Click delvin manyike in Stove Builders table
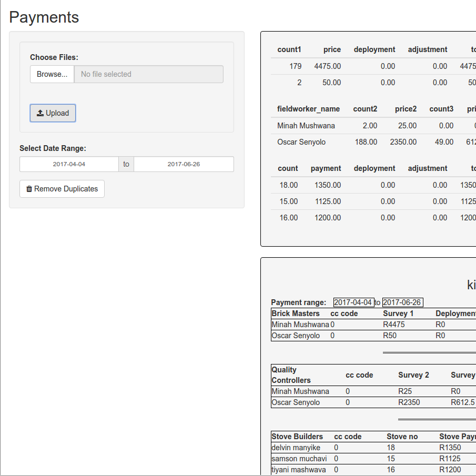The image size is (476, 476). click(x=296, y=448)
